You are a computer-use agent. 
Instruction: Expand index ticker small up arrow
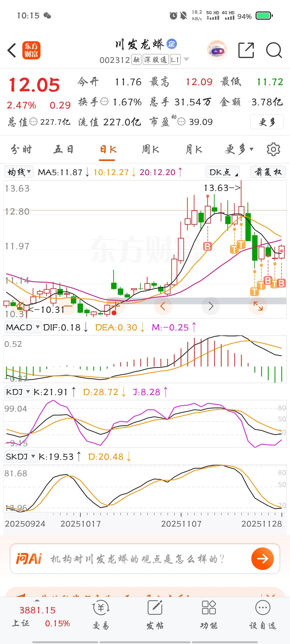point(37,601)
